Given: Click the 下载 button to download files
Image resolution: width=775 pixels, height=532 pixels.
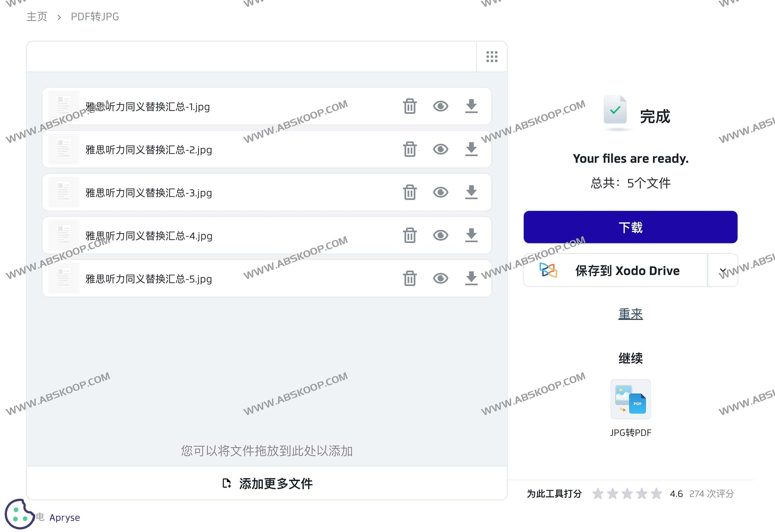Looking at the screenshot, I should click(630, 227).
